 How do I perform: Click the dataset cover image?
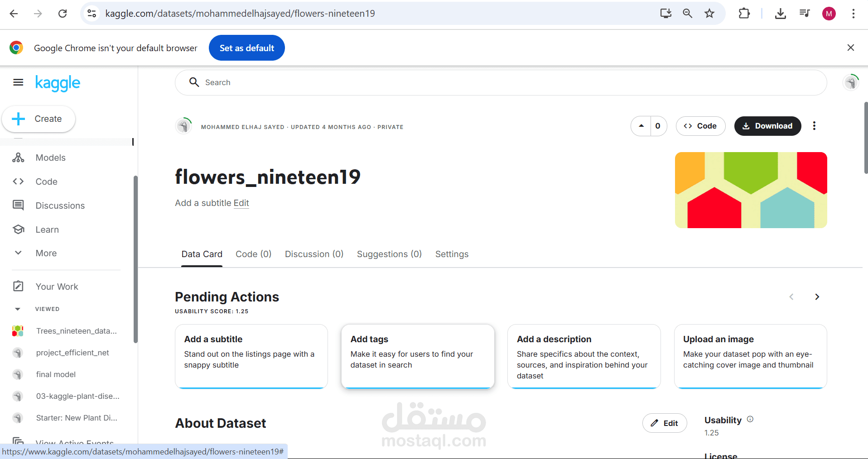pyautogui.click(x=751, y=190)
